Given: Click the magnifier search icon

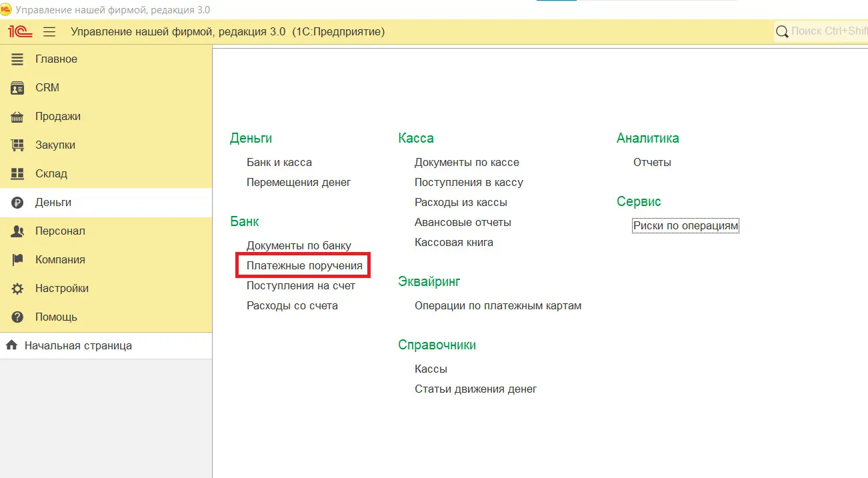Looking at the screenshot, I should pos(782,32).
